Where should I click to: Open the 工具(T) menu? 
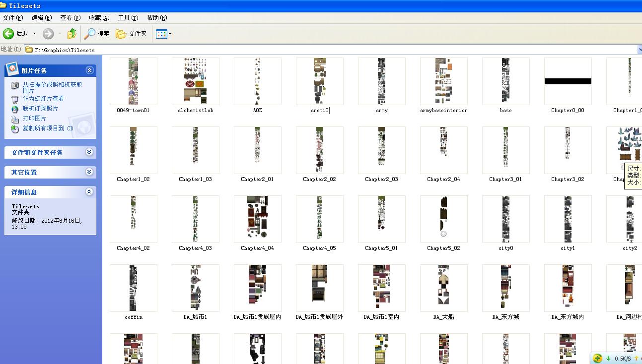coord(128,18)
